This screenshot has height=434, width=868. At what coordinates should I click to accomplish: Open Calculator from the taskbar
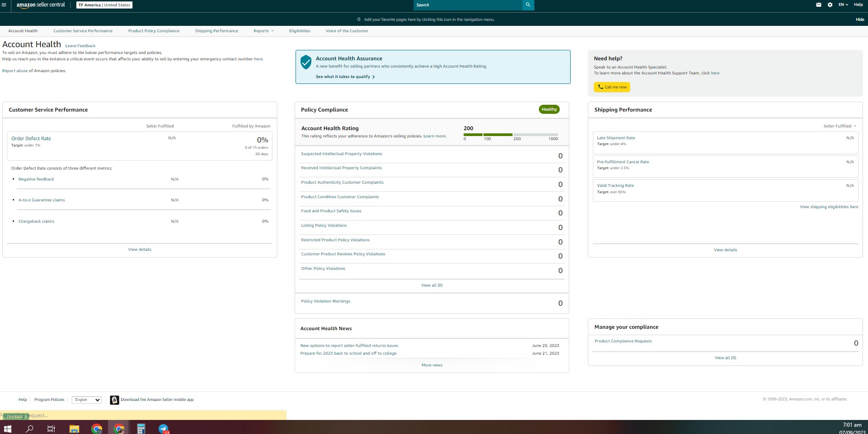[141, 429]
